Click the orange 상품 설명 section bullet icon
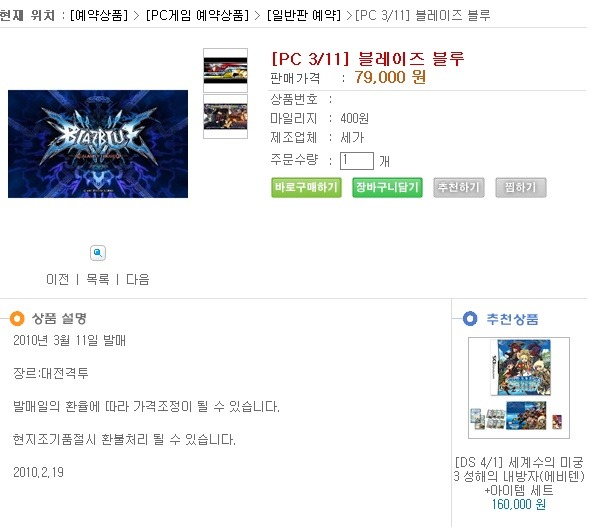Viewport: 598px width, 527px height. point(17,318)
